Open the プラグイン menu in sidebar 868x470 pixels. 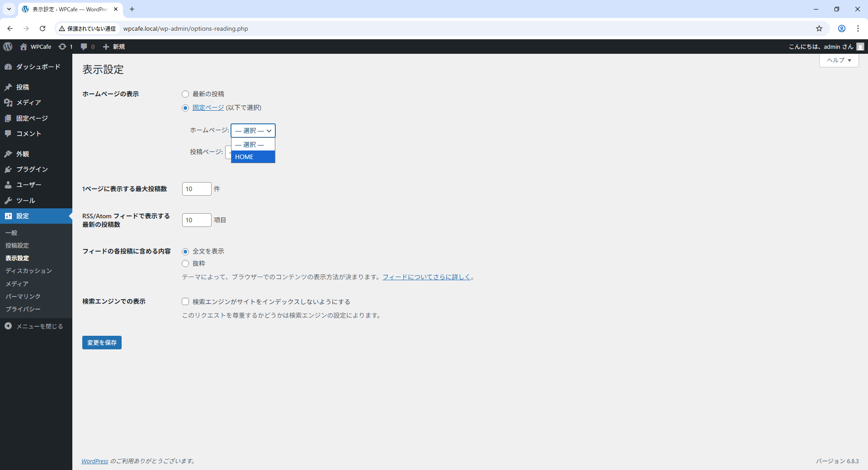coord(32,169)
